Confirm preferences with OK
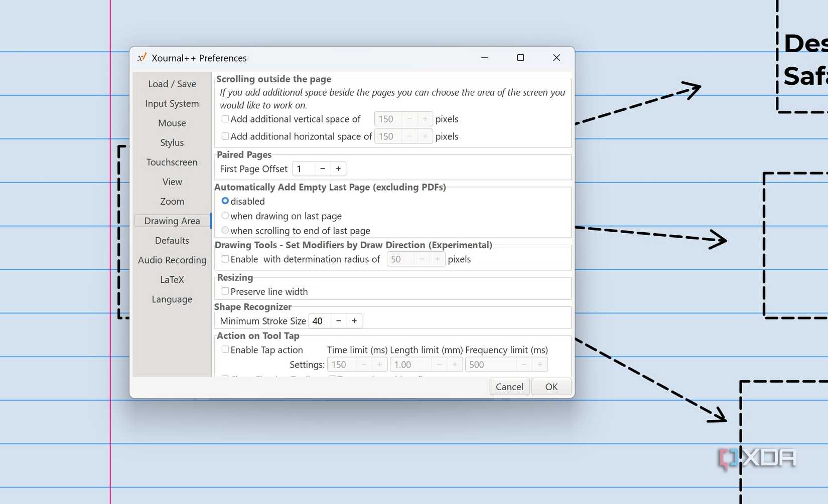Viewport: 828px width, 504px height. (x=551, y=386)
